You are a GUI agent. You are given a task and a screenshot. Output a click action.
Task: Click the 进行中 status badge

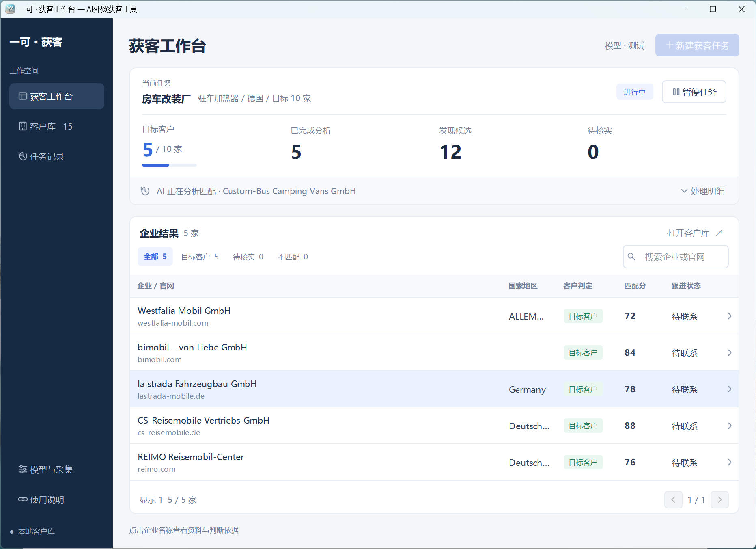[635, 92]
